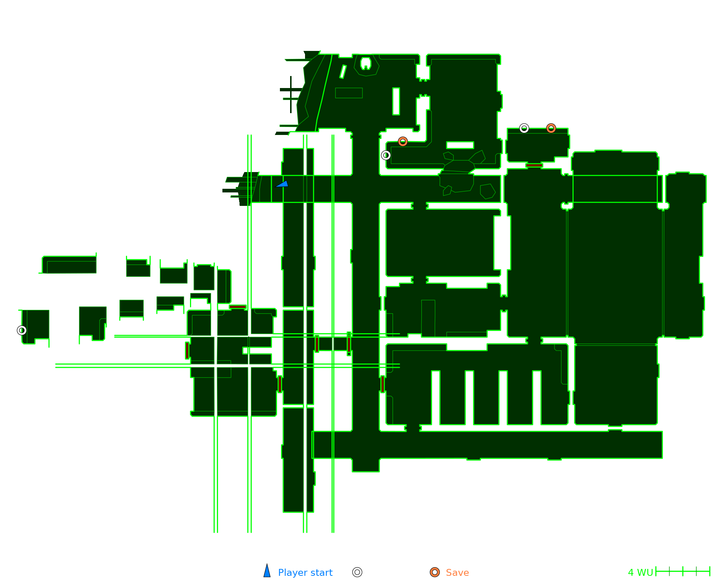Click the arch-shaped object at top of map
Viewport: 728px width, 582px height.
(x=366, y=63)
